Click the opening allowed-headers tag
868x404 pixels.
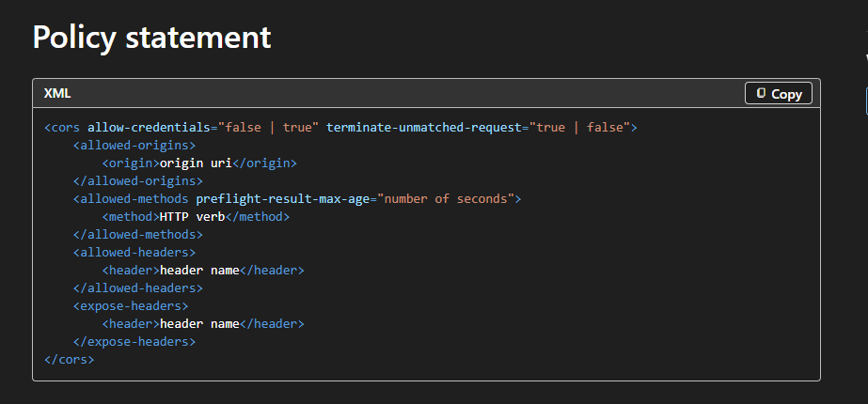click(x=134, y=252)
